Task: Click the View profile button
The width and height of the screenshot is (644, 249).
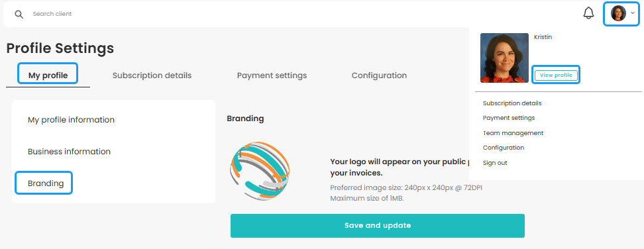Action: 556,75
